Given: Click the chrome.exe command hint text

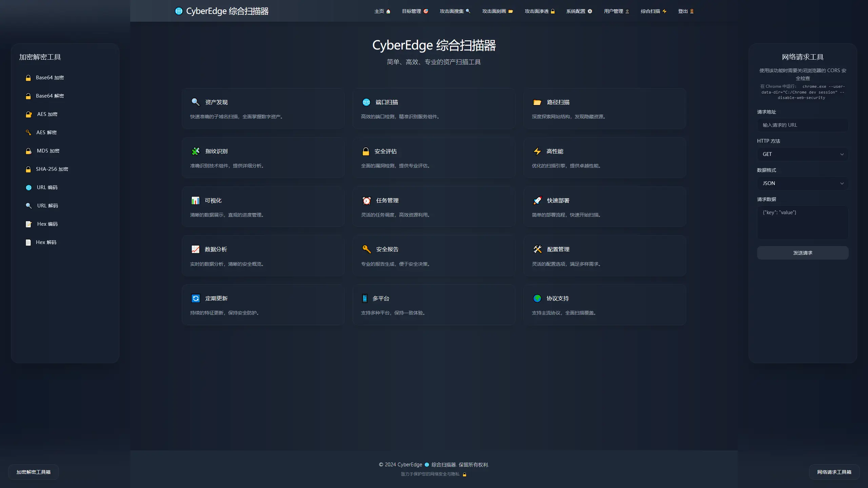Looking at the screenshot, I should [803, 92].
